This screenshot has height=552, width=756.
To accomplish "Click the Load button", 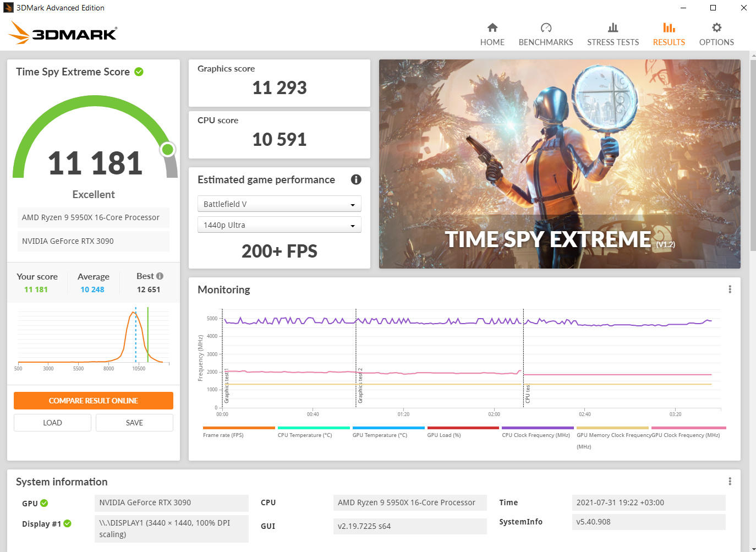I will pos(52,423).
